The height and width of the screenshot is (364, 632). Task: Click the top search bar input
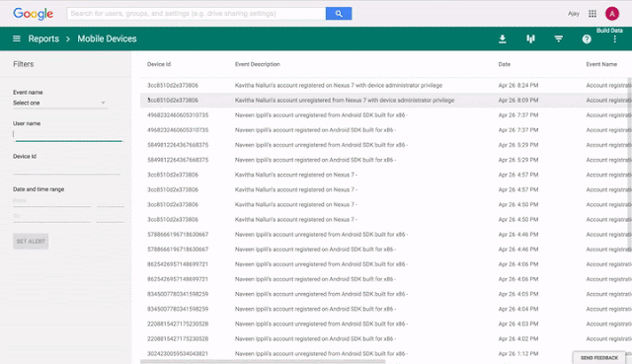tap(197, 13)
